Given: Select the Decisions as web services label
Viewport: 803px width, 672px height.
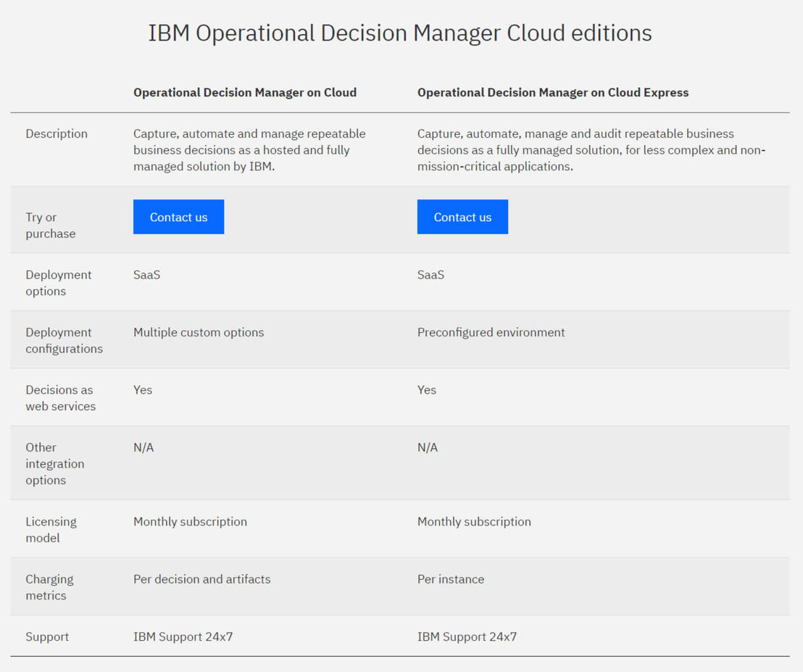Looking at the screenshot, I should 59,397.
